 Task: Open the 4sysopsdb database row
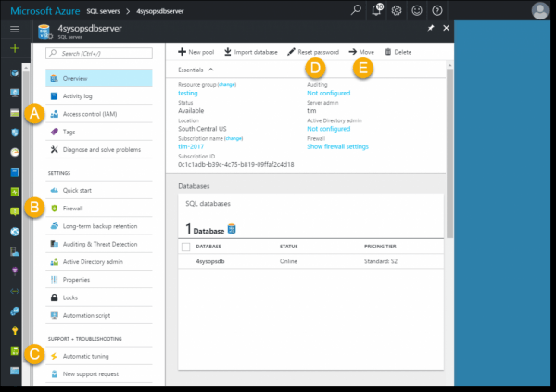(310, 261)
